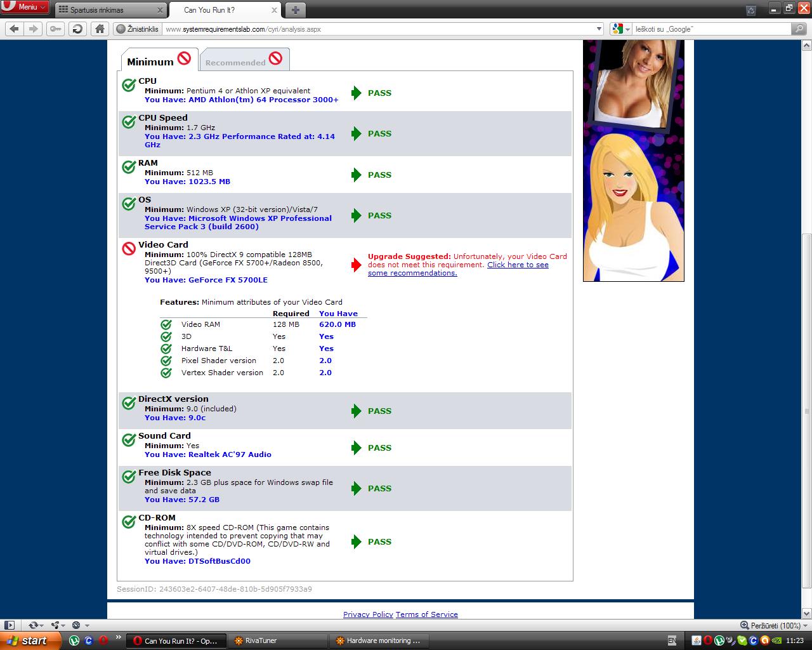Open the Opera Meniu button
This screenshot has height=650, width=812.
coord(25,7)
